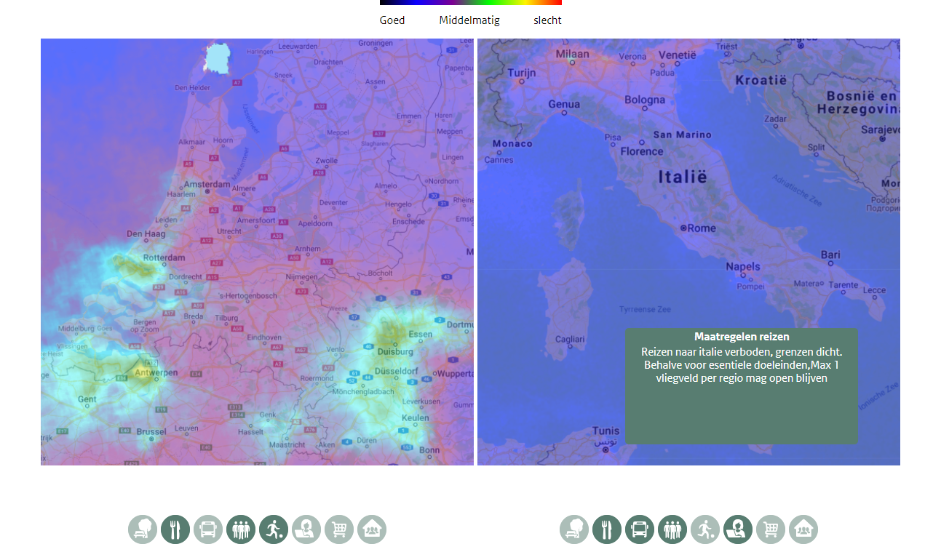Select laptop work icon under Netherlands map
This screenshot has width=925, height=560.
[x=306, y=529]
